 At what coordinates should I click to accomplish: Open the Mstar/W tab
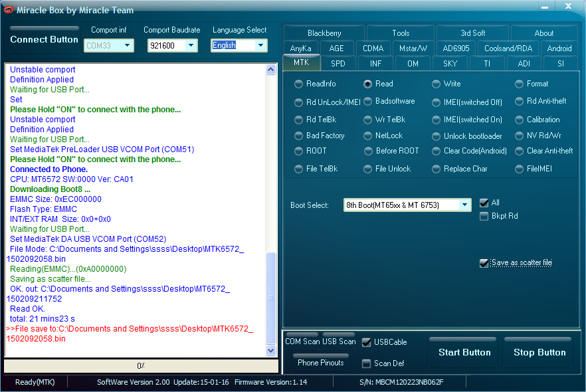pos(413,49)
